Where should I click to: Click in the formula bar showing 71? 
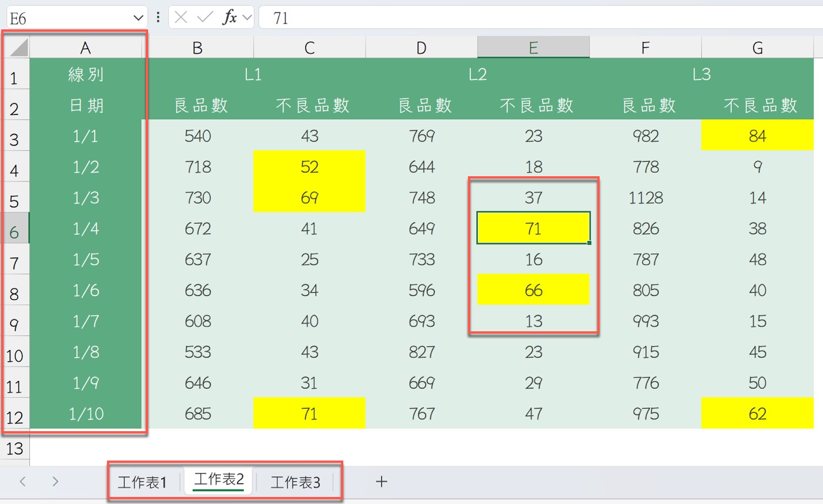pyautogui.click(x=529, y=18)
